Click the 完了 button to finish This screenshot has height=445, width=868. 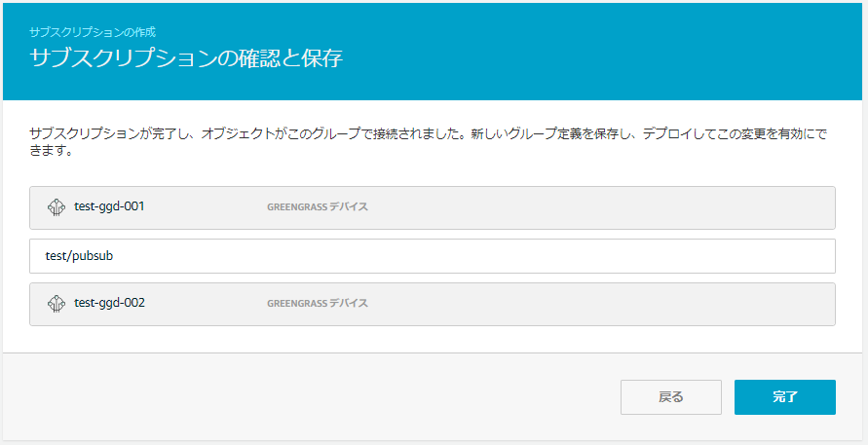(x=784, y=397)
